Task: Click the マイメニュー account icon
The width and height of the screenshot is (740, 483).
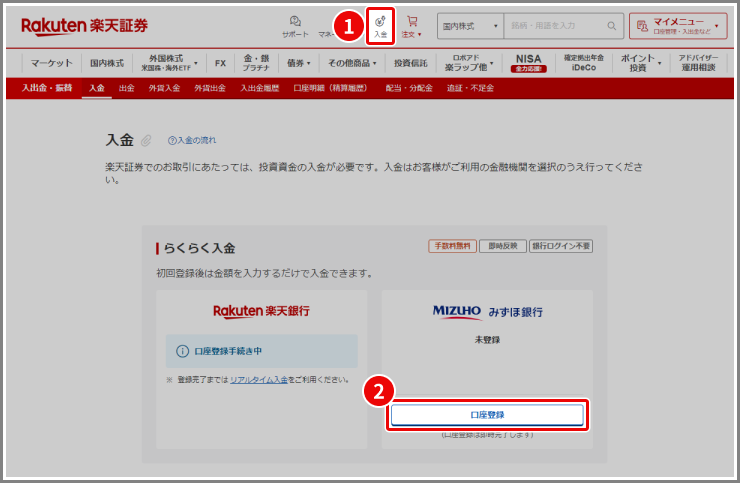Action: click(642, 26)
